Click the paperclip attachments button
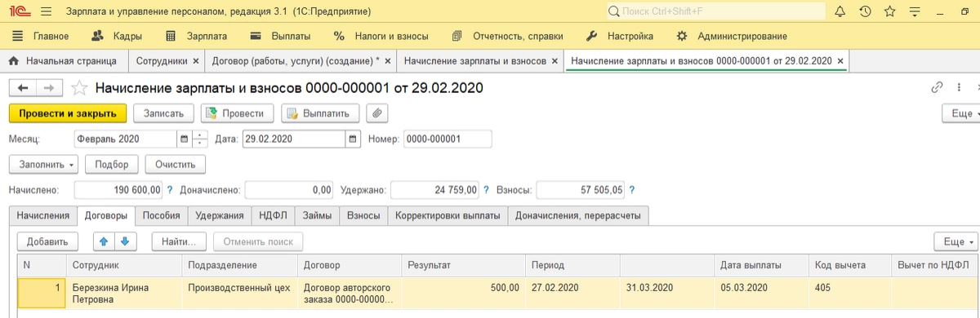Screen dimensions: 980x318 (x=376, y=113)
